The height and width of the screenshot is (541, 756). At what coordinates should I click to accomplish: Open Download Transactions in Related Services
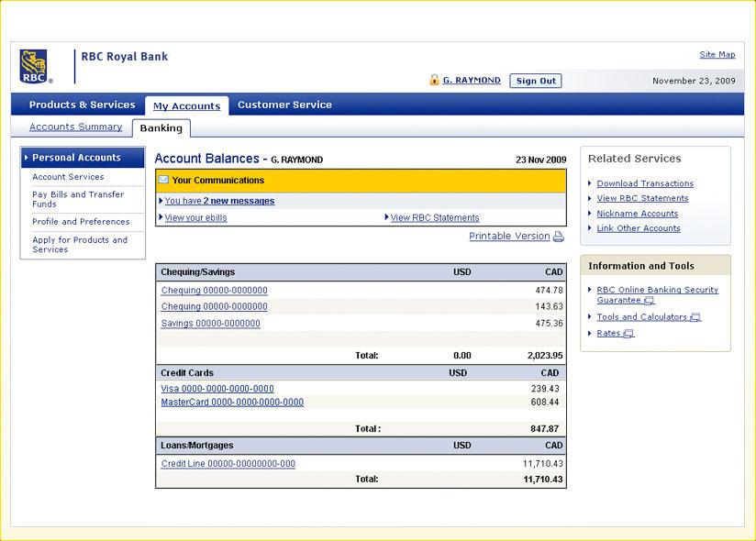(645, 183)
